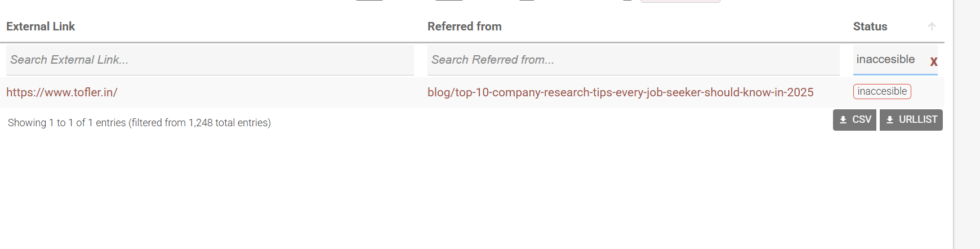Click the partially visible outlined button at top
Viewport: 980px width, 249px height.
click(x=680, y=1)
